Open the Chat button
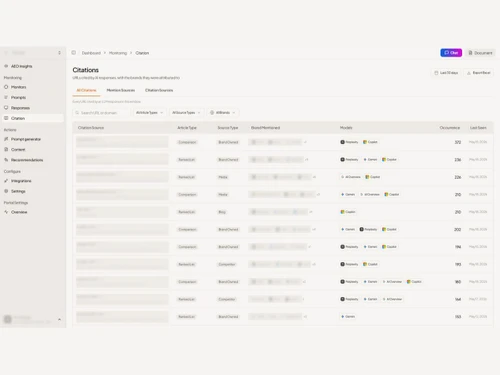This screenshot has height=375, width=500. point(451,53)
